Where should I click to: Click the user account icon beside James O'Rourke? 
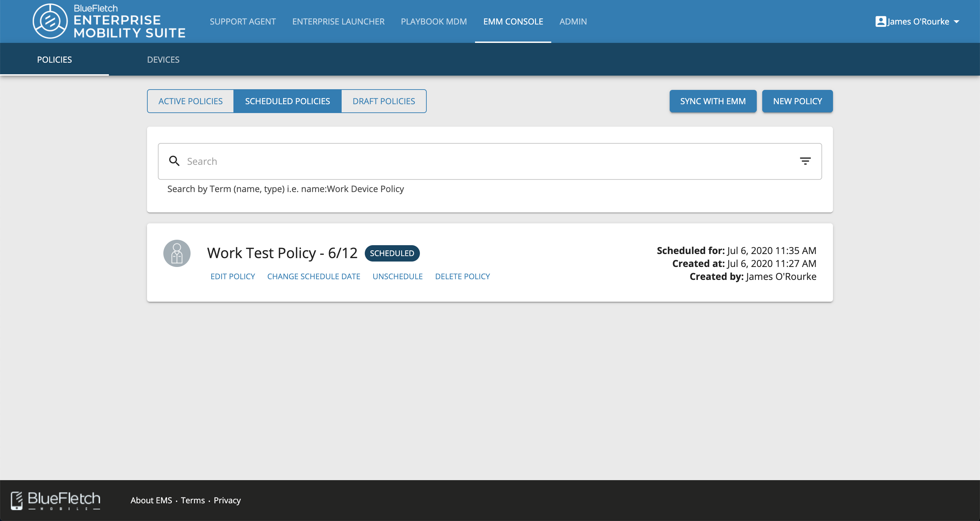[x=880, y=21]
